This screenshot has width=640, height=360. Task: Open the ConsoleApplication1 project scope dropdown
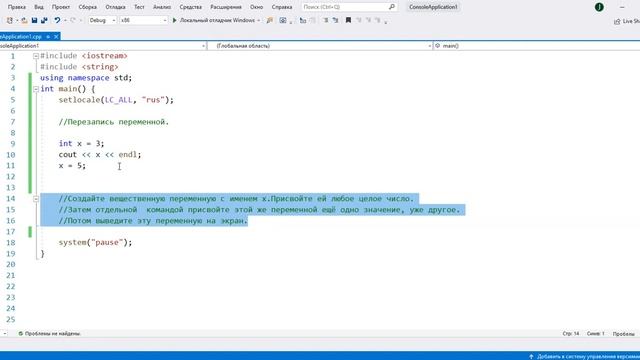click(102, 46)
